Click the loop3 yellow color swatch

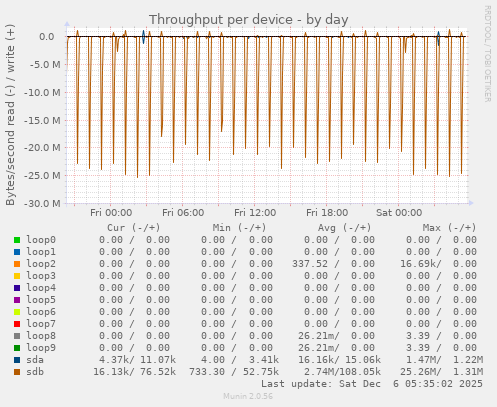tap(17, 276)
